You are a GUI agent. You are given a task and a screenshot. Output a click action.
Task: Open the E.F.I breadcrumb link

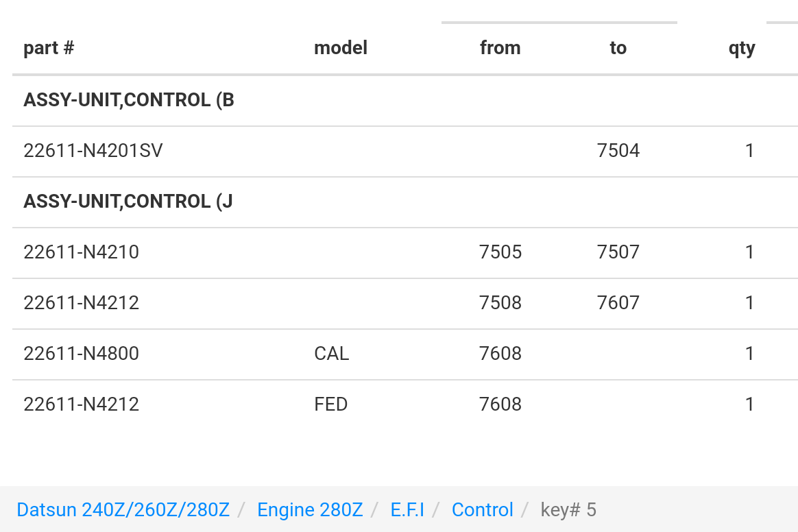click(407, 509)
